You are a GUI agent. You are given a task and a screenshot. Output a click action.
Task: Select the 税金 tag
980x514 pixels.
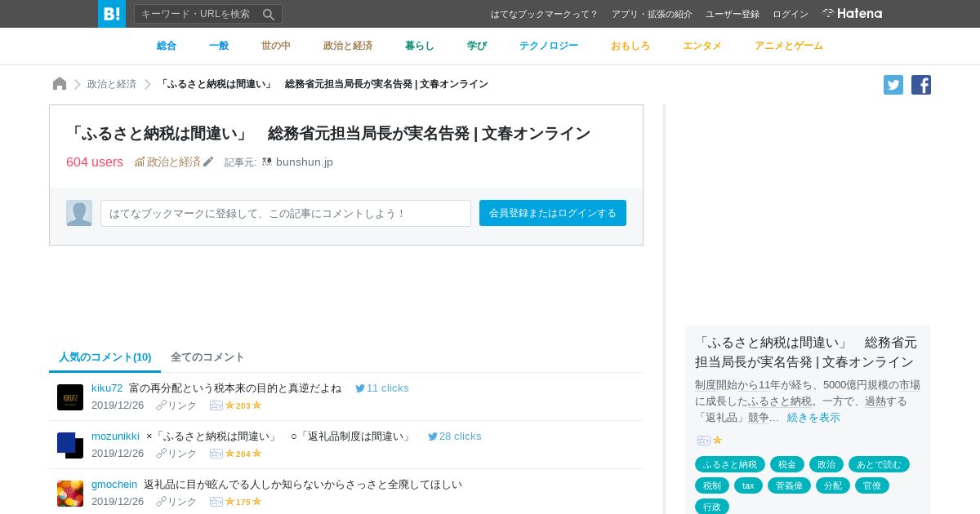point(787,464)
